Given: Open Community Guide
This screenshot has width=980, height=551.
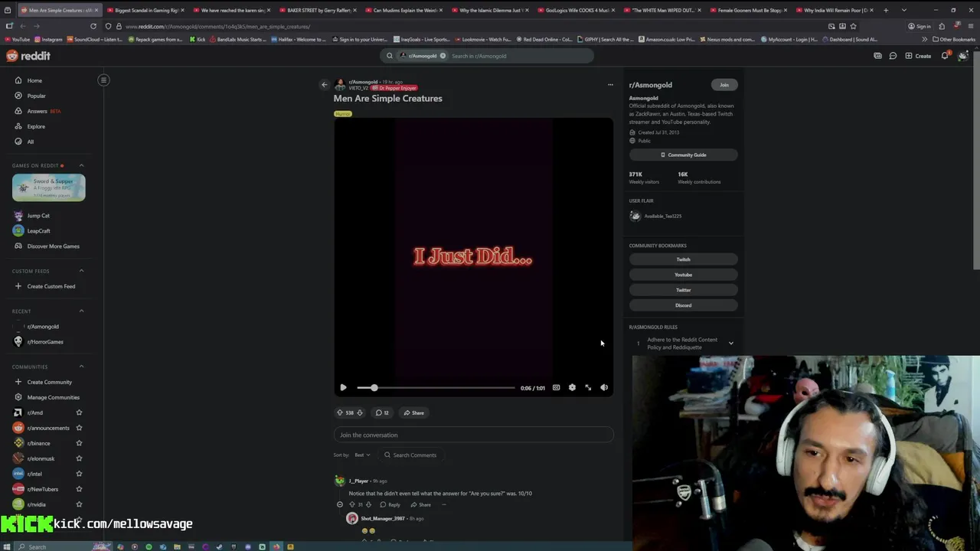Looking at the screenshot, I should (x=683, y=155).
